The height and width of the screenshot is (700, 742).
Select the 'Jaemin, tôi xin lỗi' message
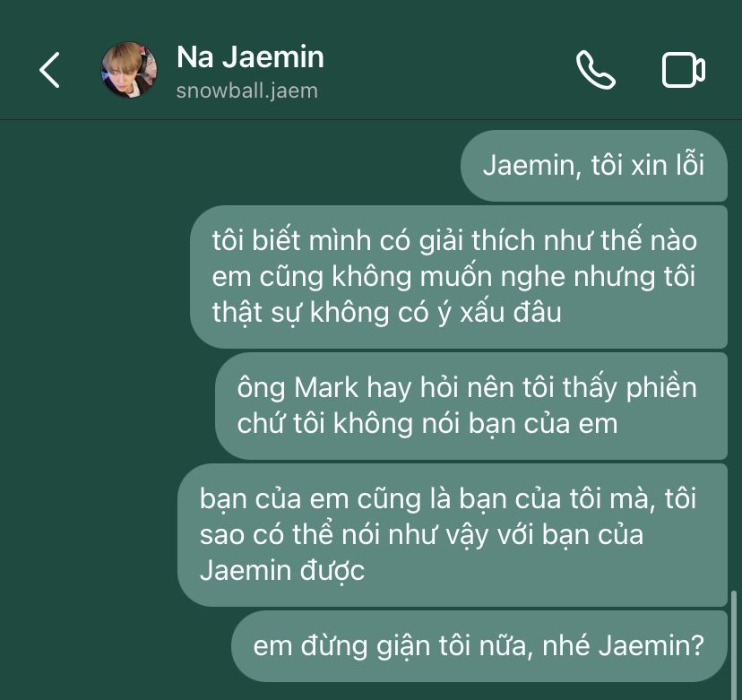tap(594, 166)
